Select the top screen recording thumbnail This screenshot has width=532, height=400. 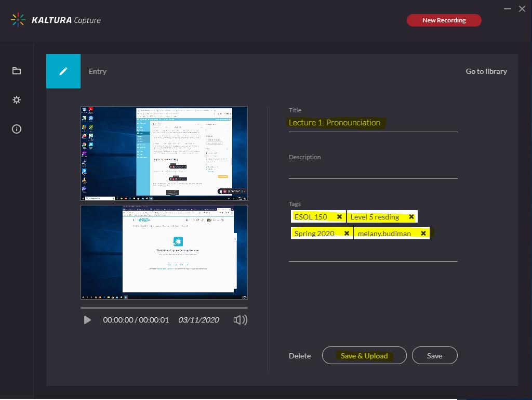pyautogui.click(x=164, y=153)
